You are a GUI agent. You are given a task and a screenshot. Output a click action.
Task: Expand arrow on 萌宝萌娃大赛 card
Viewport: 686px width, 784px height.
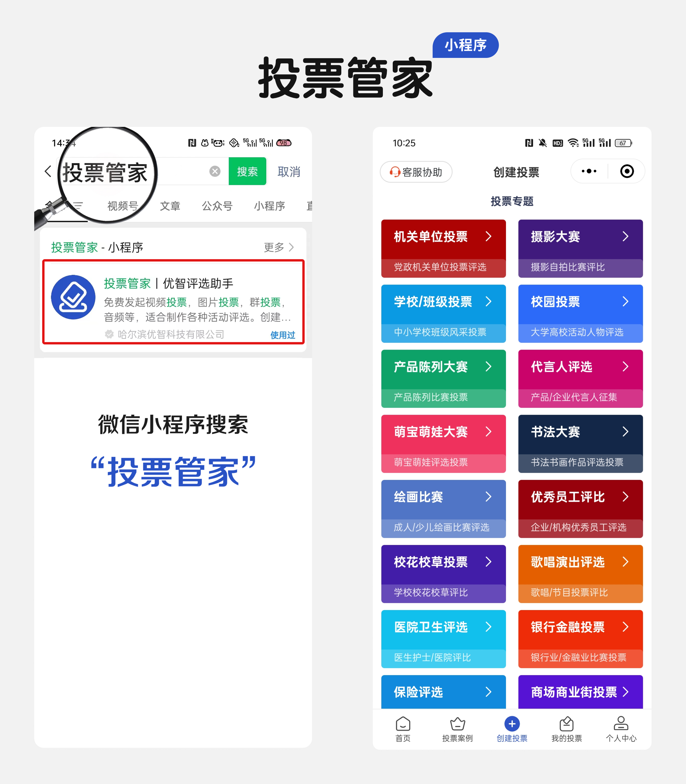[x=488, y=432]
